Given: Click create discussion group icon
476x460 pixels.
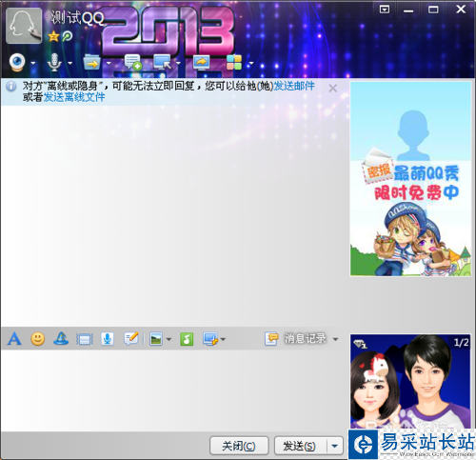Looking at the screenshot, I should tap(132, 62).
